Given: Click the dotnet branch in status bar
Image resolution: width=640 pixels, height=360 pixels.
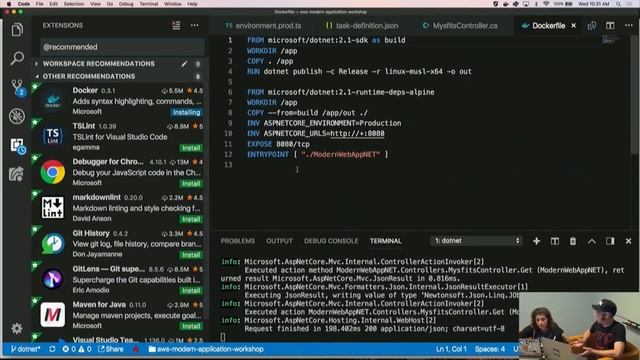Looking at the screenshot, I should pyautogui.click(x=25, y=349).
